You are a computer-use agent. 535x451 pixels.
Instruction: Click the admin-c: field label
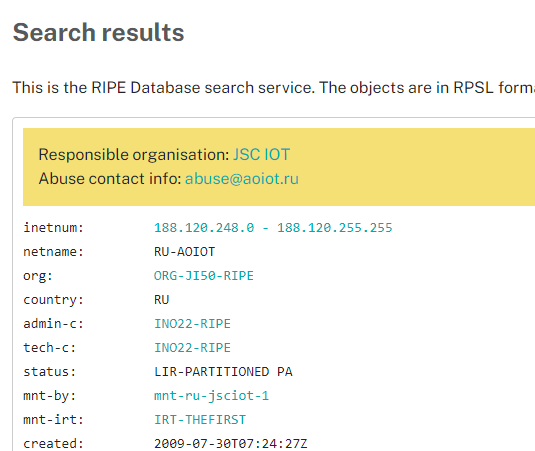[54, 323]
